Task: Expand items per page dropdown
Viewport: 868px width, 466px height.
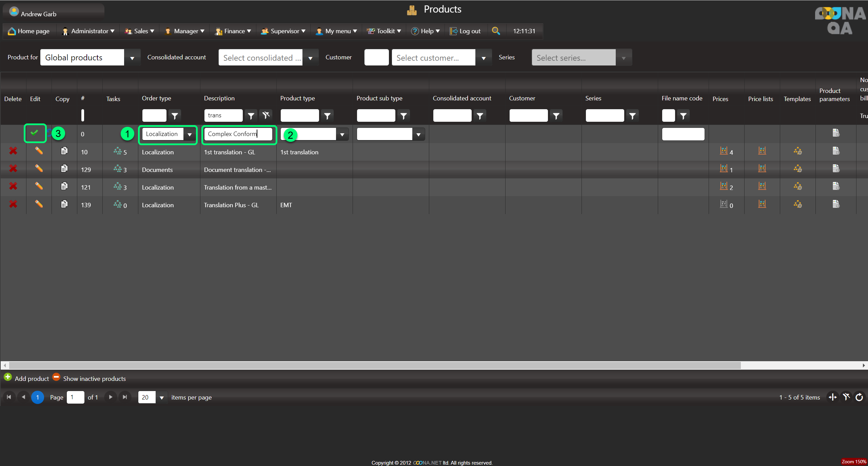Action: [162, 397]
